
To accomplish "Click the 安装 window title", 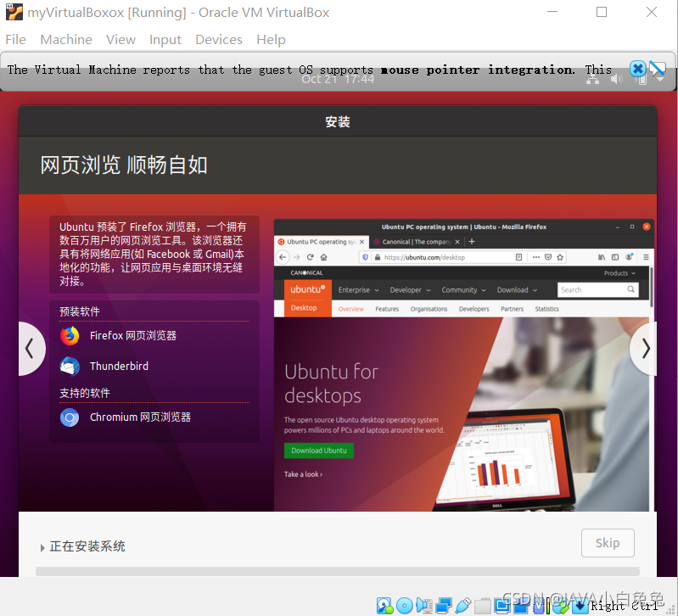I will [x=337, y=122].
